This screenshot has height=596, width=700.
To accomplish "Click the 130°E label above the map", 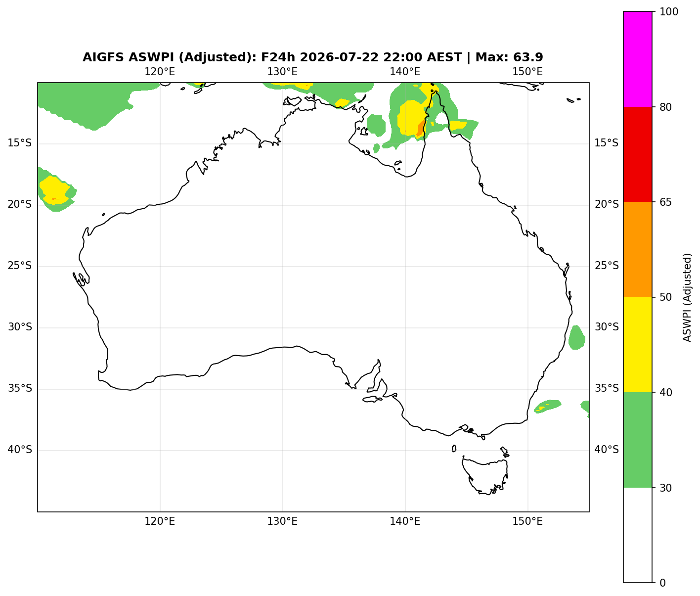I will click(282, 72).
